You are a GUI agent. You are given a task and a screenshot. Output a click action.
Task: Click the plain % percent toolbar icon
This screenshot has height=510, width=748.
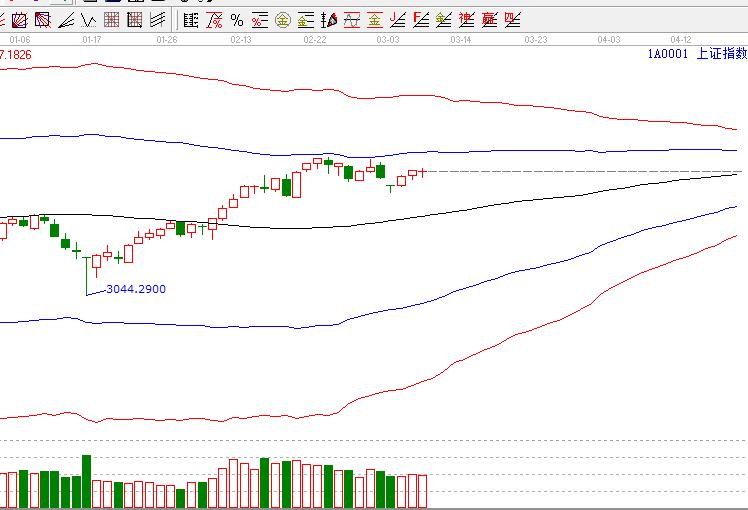[236, 19]
